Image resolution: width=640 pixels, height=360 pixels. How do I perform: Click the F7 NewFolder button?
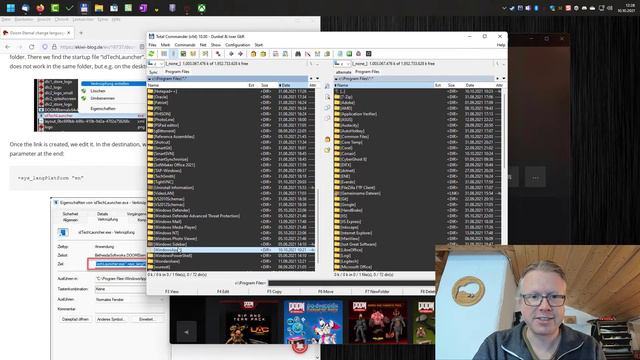377,291
